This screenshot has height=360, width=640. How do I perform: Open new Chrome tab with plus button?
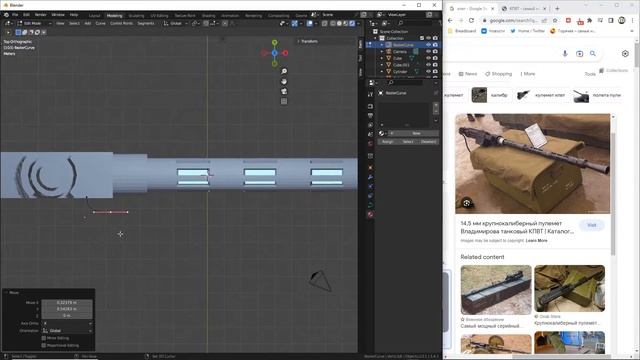557,9
